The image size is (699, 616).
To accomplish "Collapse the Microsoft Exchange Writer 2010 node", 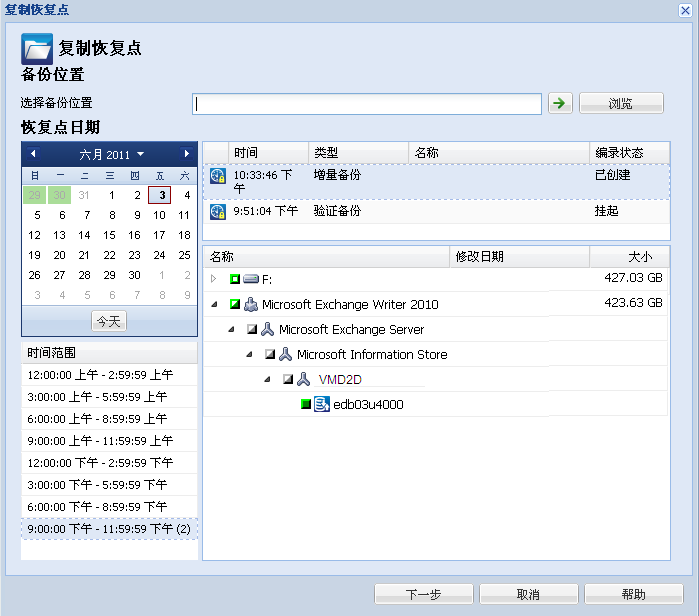I will (213, 304).
